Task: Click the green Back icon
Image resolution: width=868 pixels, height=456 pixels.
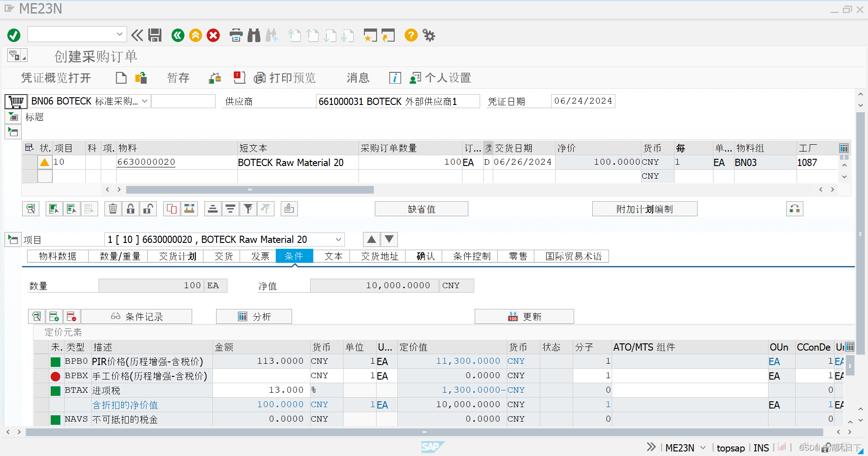Action: pyautogui.click(x=178, y=35)
